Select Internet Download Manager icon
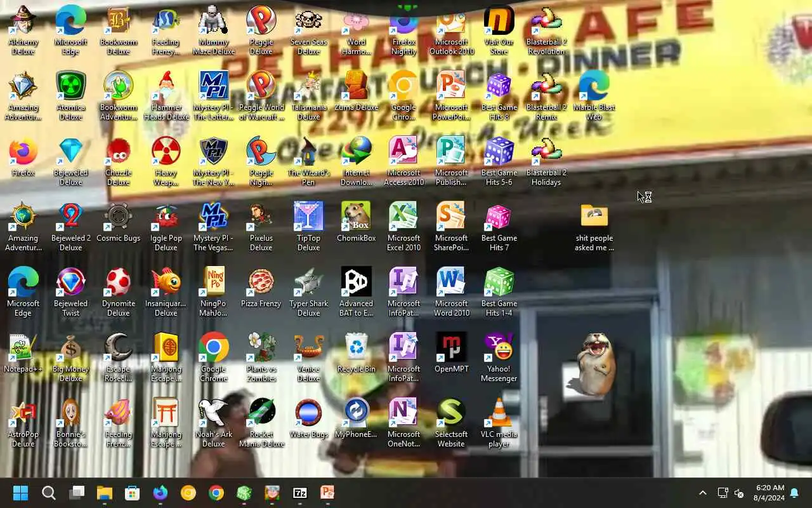 click(357, 161)
